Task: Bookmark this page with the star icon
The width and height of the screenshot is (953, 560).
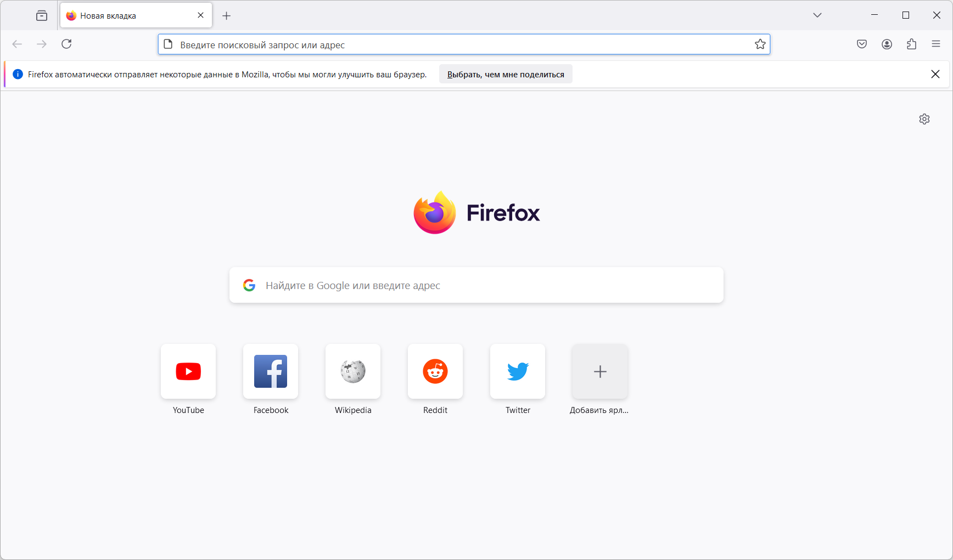Action: coord(760,44)
